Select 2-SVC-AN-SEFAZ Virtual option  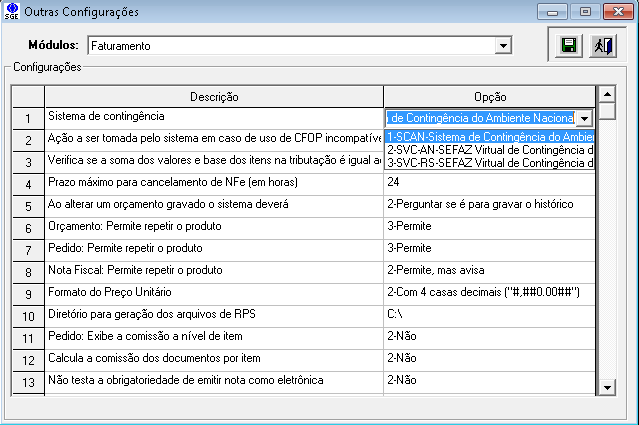490,149
